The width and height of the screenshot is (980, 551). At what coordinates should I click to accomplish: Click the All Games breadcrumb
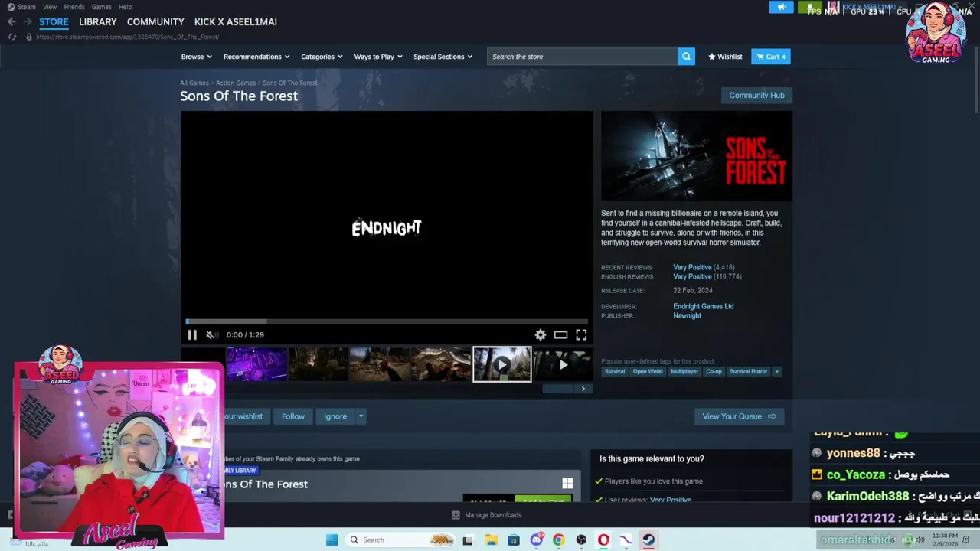click(x=194, y=83)
